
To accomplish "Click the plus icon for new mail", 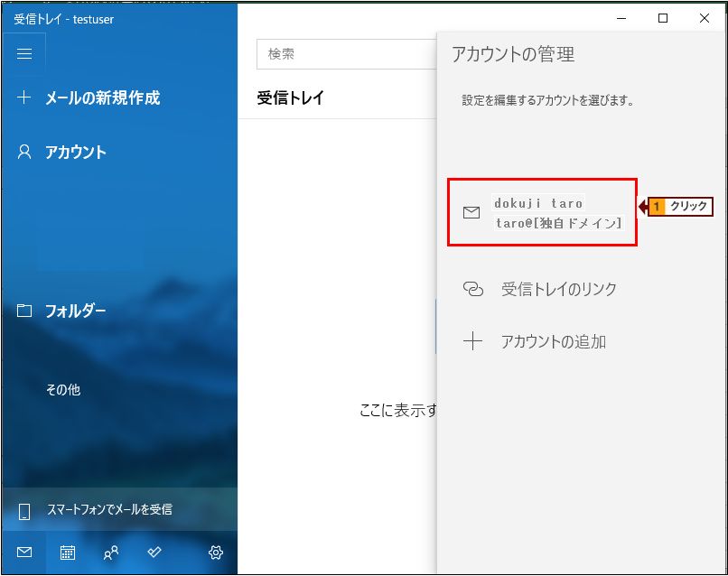I will pyautogui.click(x=24, y=98).
